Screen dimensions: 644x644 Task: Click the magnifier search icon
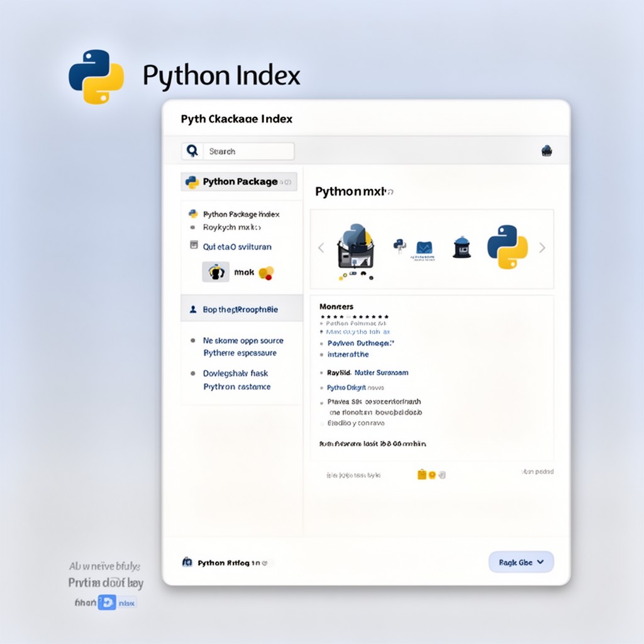192,151
